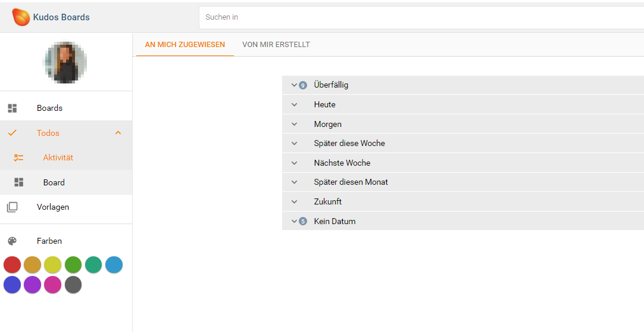Click the Farben palette icon
The image size is (644, 332).
[x=12, y=241]
